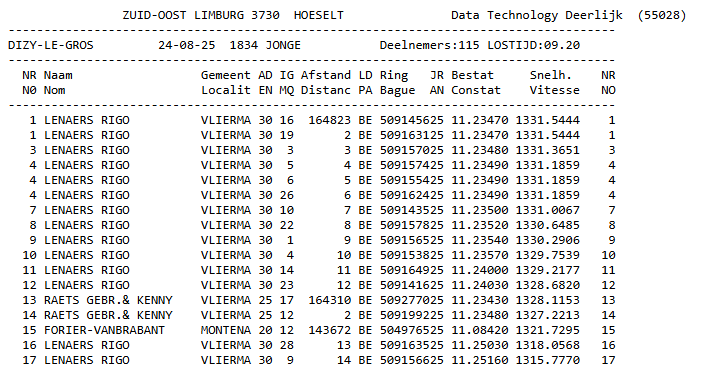The height and width of the screenshot is (369, 712).
Task: Click the Gemeent column header
Action: [x=226, y=75]
